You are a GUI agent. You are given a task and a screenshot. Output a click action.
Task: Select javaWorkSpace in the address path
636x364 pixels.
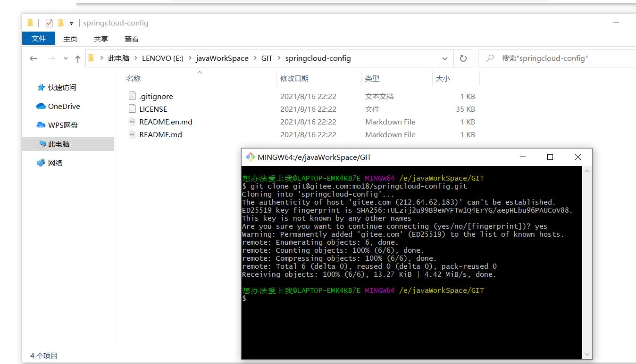tap(222, 58)
